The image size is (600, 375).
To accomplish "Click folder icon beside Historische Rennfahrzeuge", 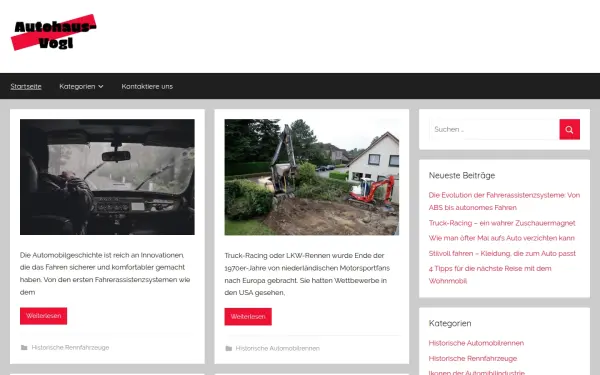I will [24, 347].
